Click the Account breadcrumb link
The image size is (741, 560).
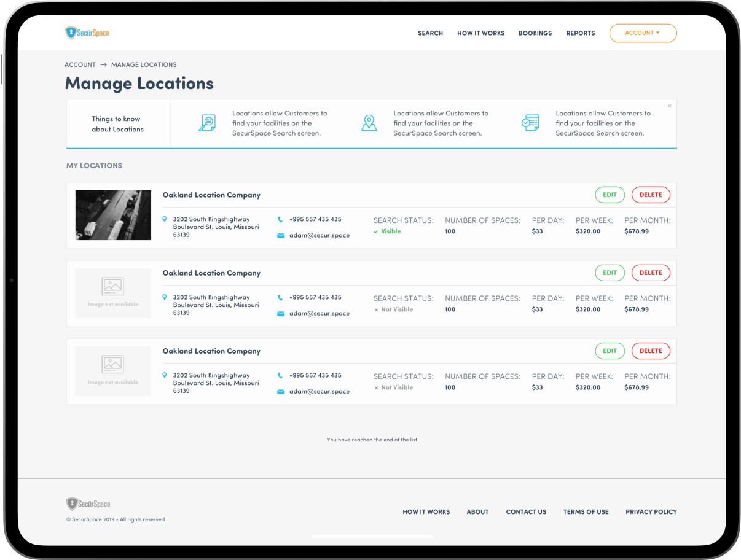pos(80,64)
